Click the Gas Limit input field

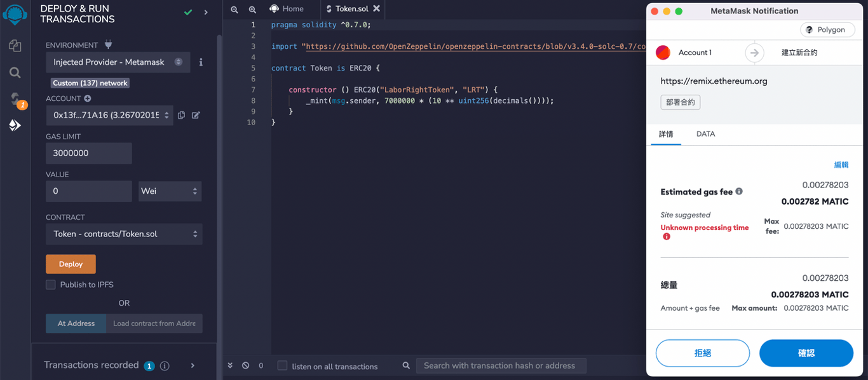coord(89,153)
